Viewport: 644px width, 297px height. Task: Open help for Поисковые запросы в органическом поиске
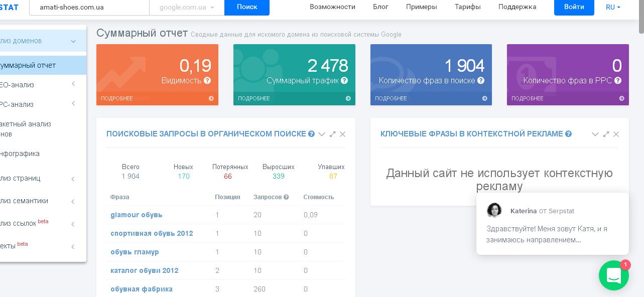click(311, 134)
